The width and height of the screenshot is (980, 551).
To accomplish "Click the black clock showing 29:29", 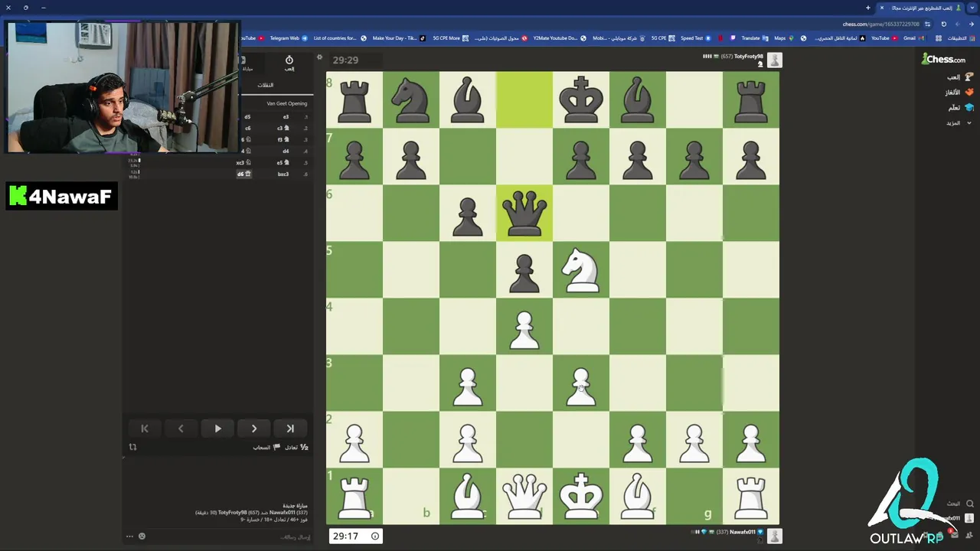I will [x=346, y=60].
